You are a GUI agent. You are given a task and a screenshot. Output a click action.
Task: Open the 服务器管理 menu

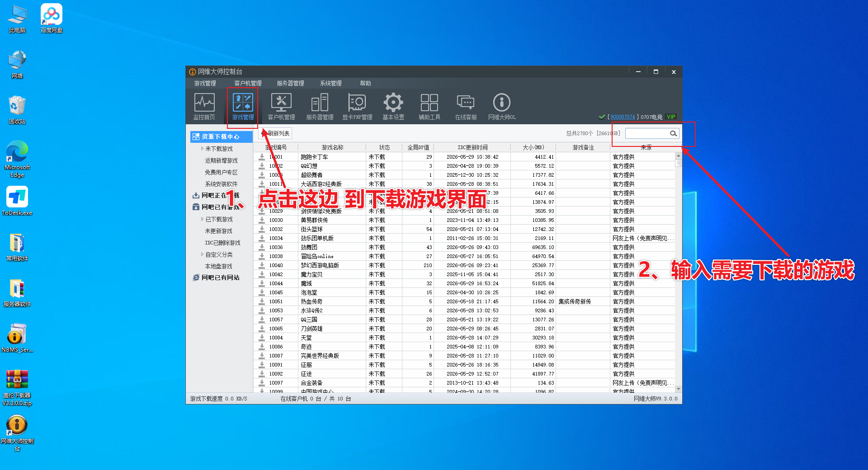[290, 83]
